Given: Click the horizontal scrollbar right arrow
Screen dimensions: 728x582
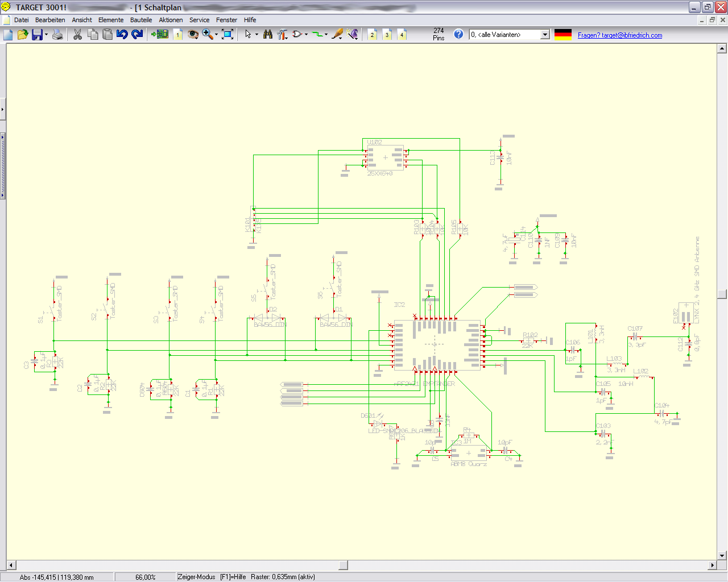Looking at the screenshot, I should coord(712,565).
